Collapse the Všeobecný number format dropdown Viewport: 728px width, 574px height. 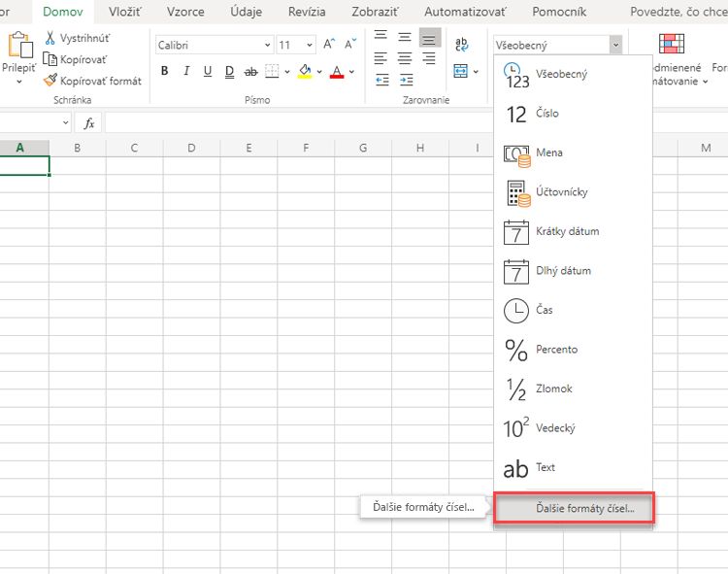615,45
